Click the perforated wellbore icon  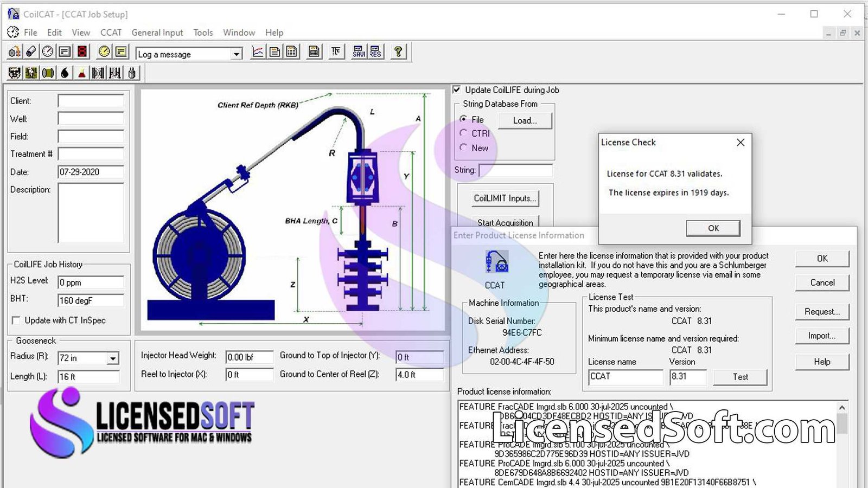(98, 73)
